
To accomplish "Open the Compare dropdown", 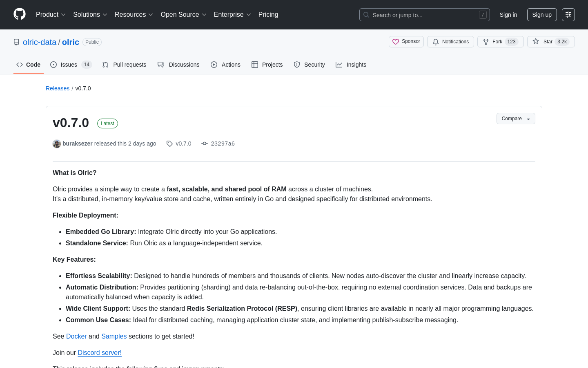I will (516, 119).
